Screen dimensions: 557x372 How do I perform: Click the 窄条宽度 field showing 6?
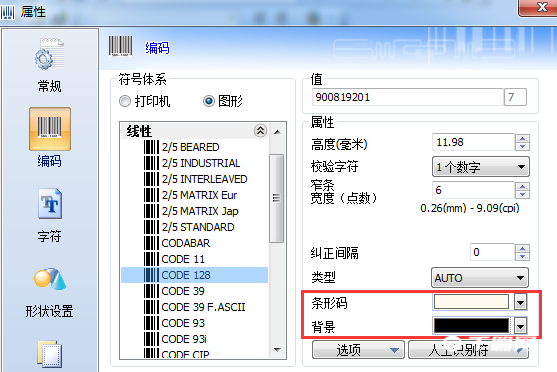pyautogui.click(x=473, y=190)
